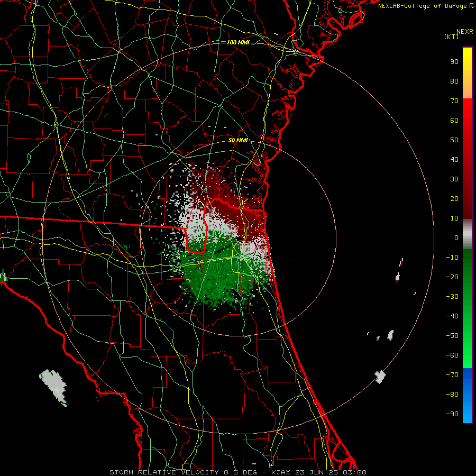
Task: Click the "70" value on the velocity scale
Action: click(454, 101)
